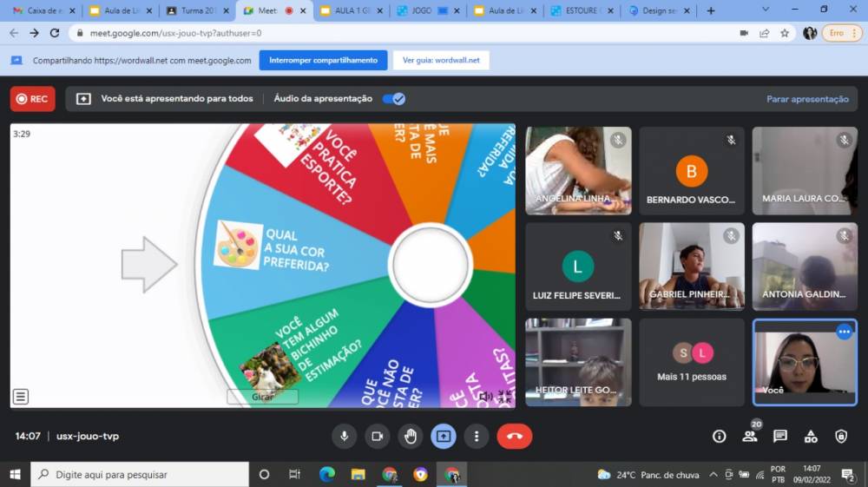Raise hand in the meeting
The height and width of the screenshot is (487, 868).
pos(410,436)
